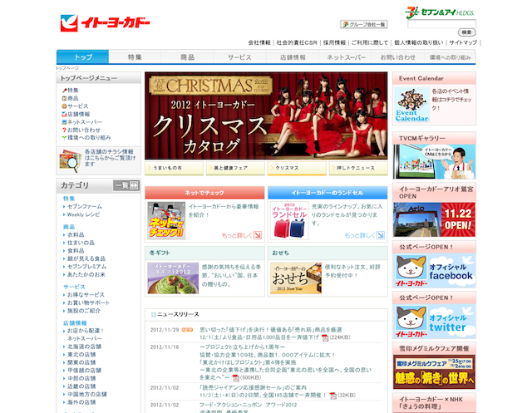Select the 環境への取り組み navigation tab
This screenshot has width=532, height=413.
[x=450, y=57]
